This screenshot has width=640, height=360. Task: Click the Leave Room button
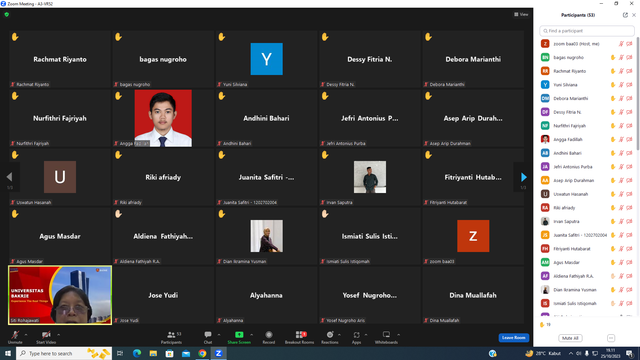click(513, 338)
